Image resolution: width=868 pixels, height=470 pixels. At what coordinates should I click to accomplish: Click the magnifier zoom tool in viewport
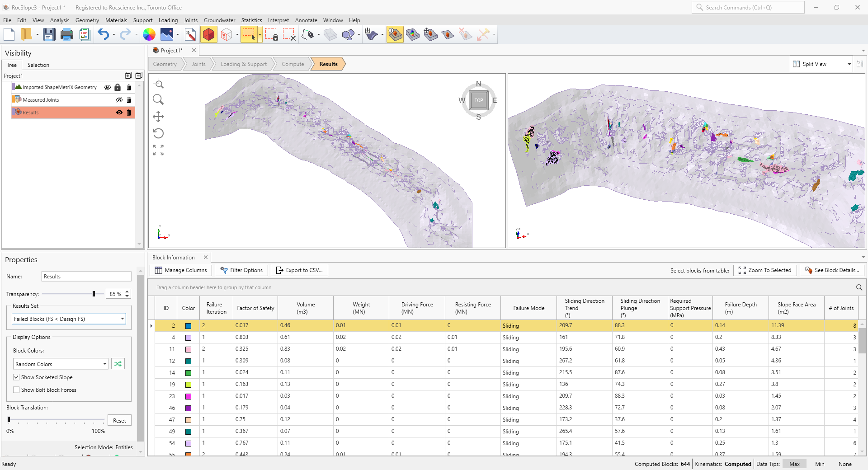coord(158,99)
